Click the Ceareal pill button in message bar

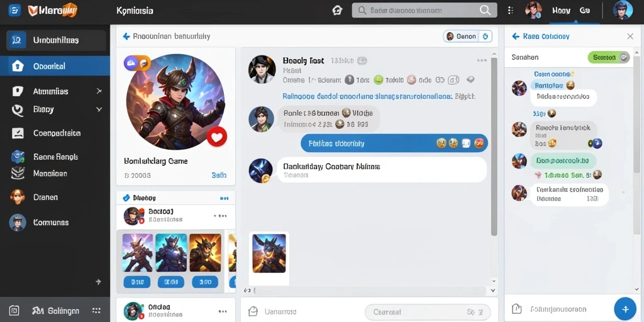coord(428,312)
